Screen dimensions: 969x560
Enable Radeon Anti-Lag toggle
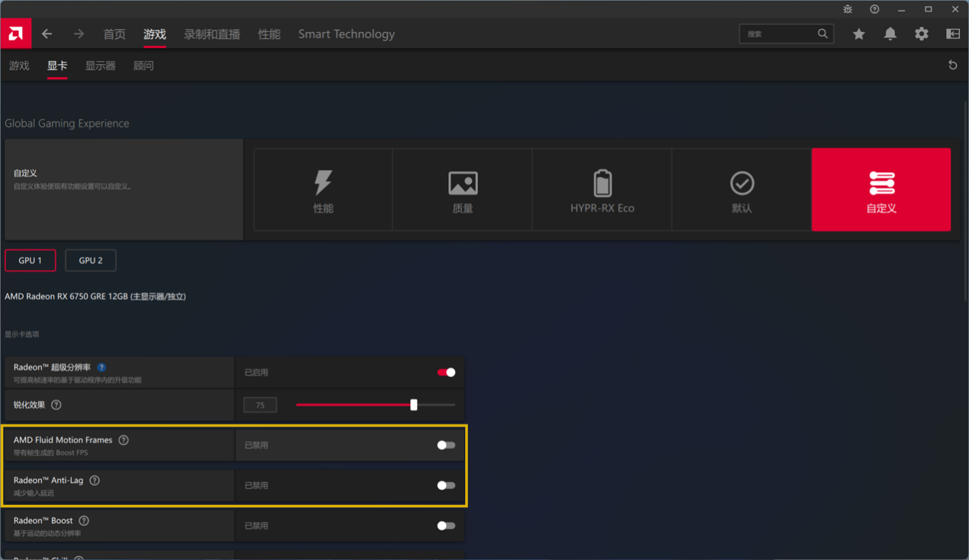point(446,485)
